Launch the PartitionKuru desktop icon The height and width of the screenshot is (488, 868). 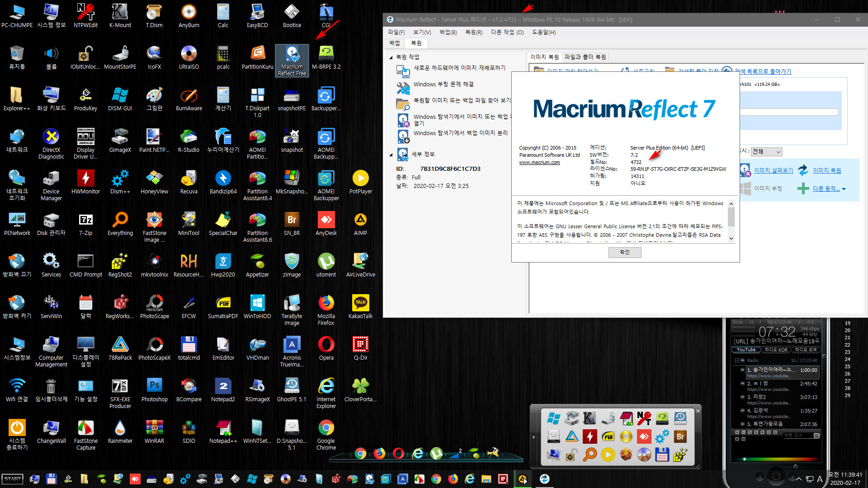[257, 57]
